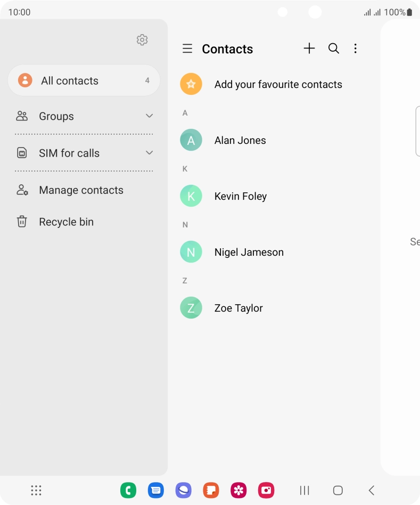This screenshot has height=505, width=420.
Task: Open the Camera app in the taskbar
Action: point(266,490)
